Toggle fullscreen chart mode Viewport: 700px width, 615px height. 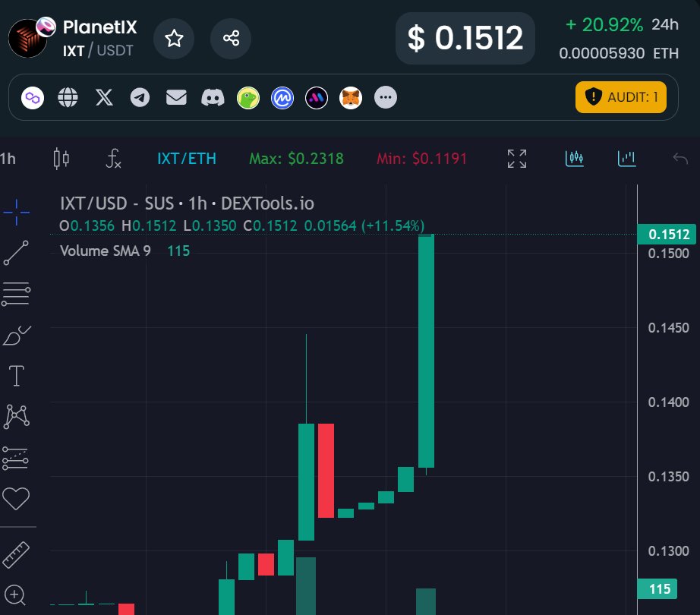coord(517,159)
